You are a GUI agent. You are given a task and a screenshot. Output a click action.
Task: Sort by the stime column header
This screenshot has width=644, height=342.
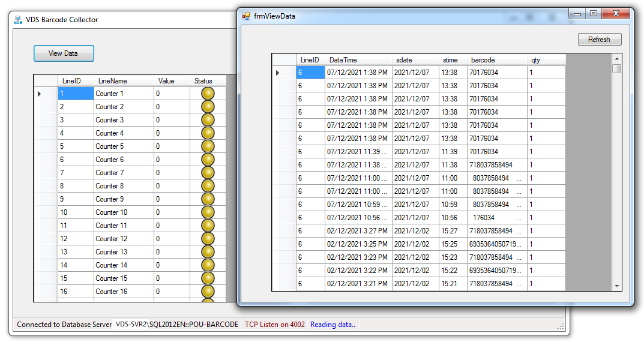453,60
